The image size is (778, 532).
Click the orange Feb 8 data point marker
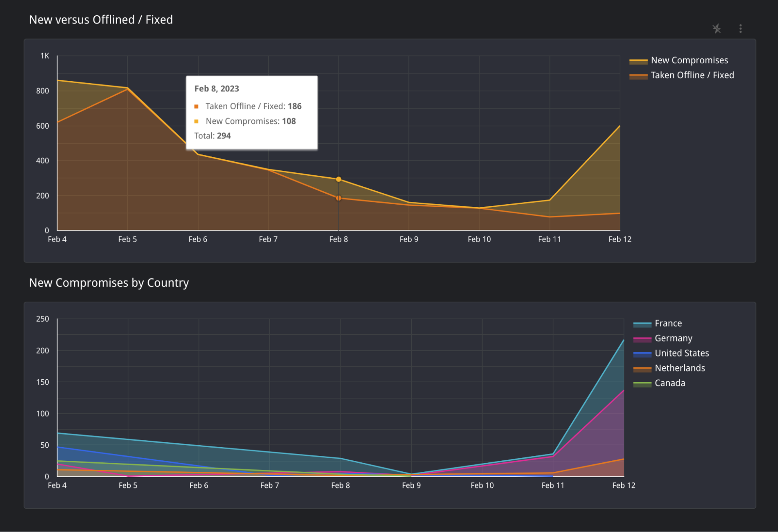pyautogui.click(x=339, y=198)
